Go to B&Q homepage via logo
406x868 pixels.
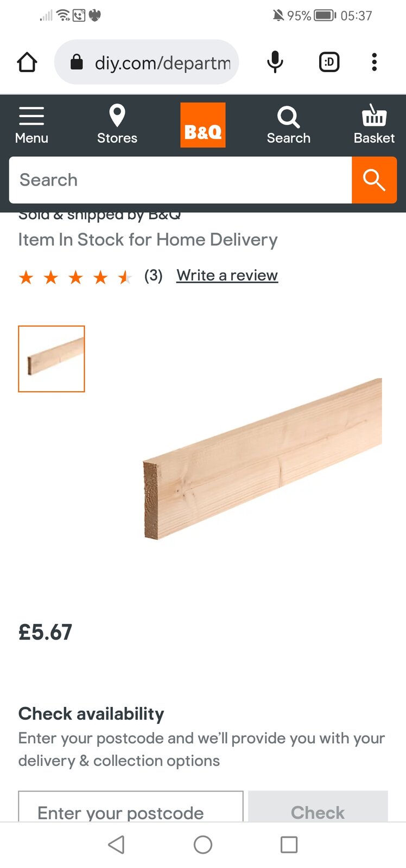pos(203,125)
